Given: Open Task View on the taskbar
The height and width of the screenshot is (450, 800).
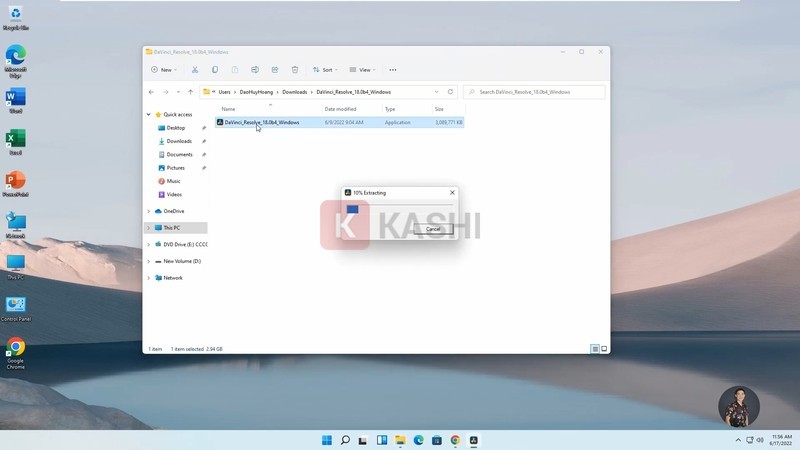Looking at the screenshot, I should [x=363, y=440].
